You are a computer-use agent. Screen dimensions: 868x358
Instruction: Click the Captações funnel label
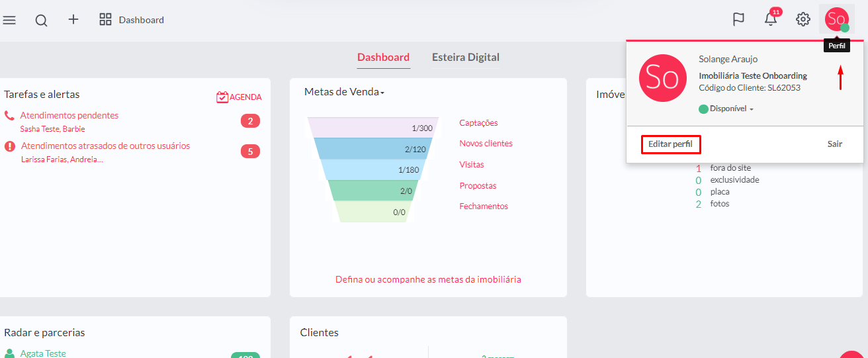[478, 123]
